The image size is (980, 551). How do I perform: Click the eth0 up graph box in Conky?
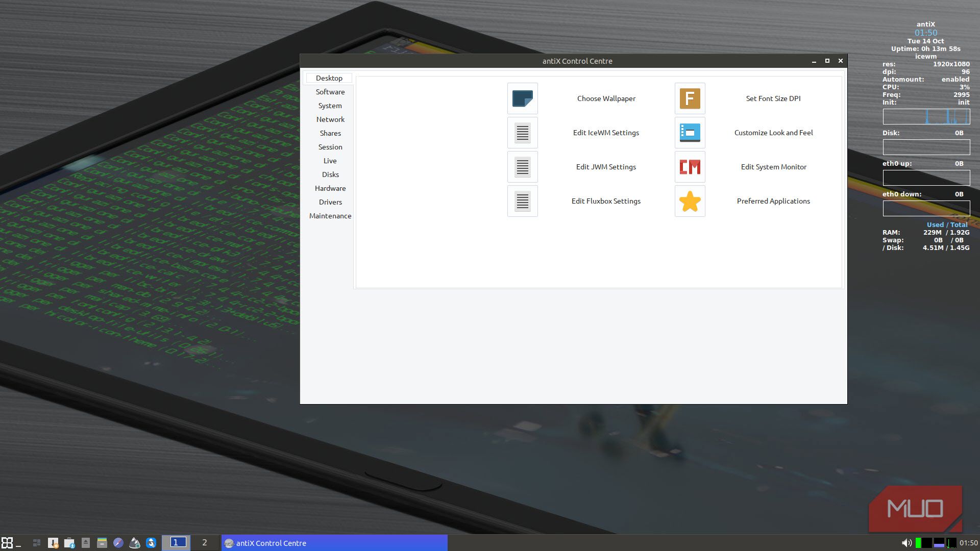coord(926,178)
